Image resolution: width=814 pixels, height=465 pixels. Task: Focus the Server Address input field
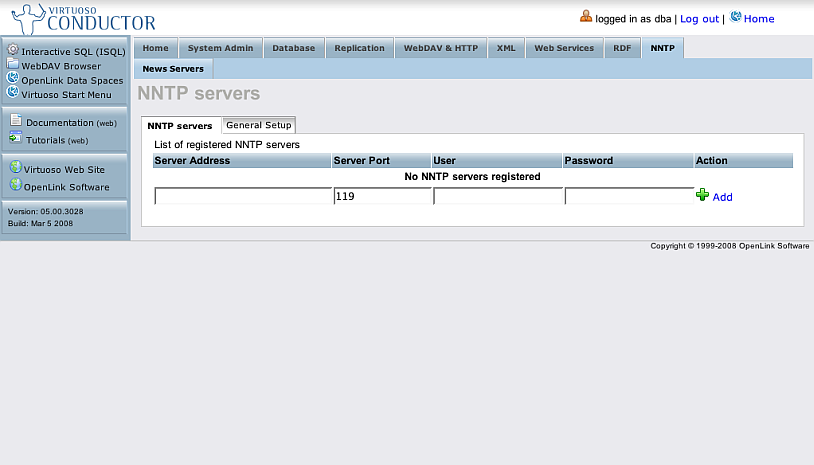(243, 197)
